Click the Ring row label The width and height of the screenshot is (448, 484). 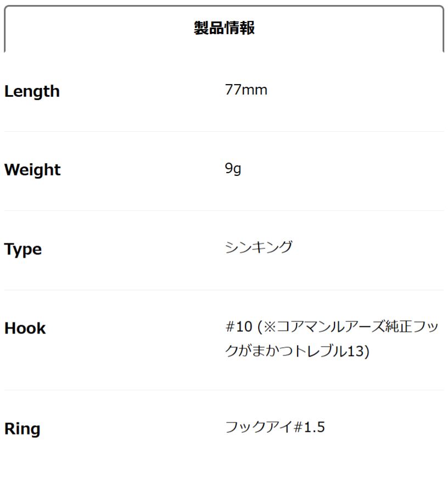[x=22, y=429]
